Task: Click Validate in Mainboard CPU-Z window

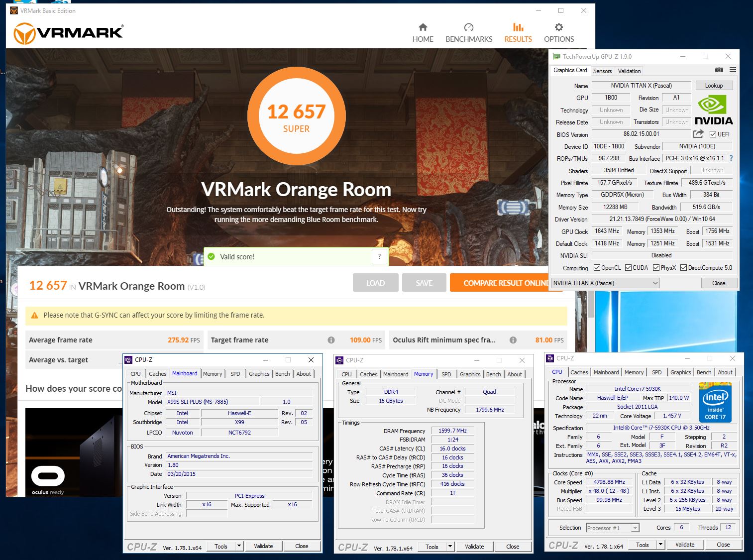Action: [x=263, y=546]
